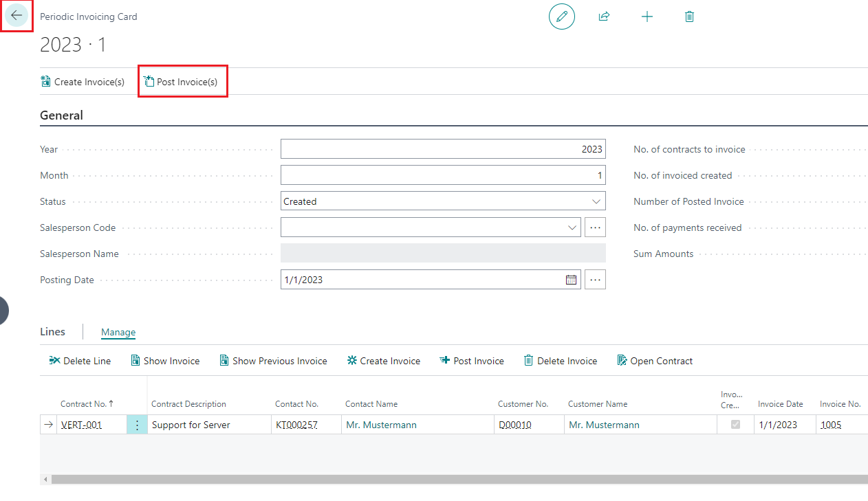Expand the Salesperson Code dropdown arrow
The height and width of the screenshot is (501, 868).
click(x=572, y=227)
